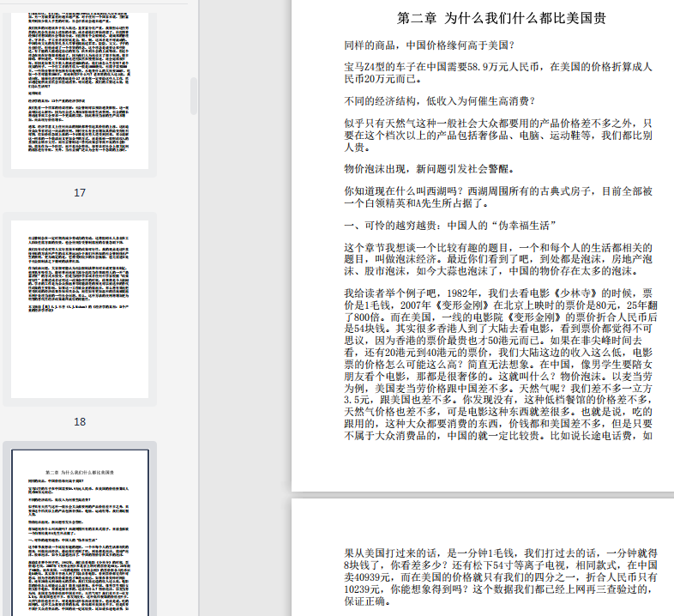Click page number label 17

pos(80,193)
